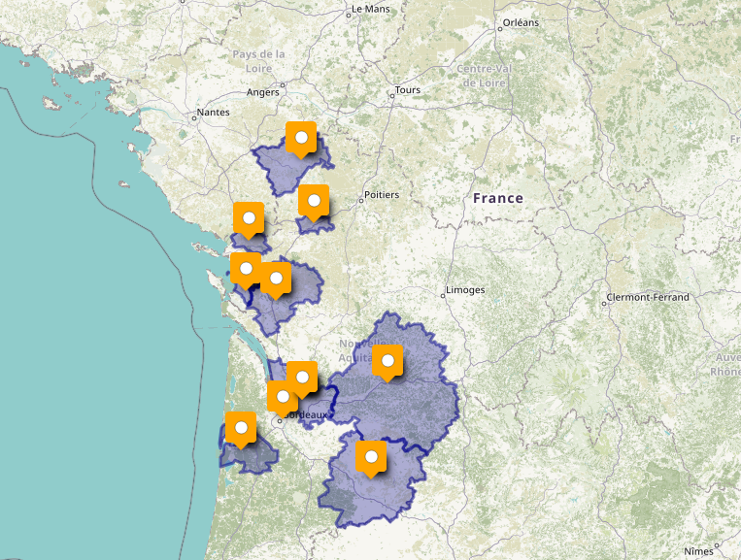
Task: Click the upper marker just north of Bordeaux
Action: (x=302, y=377)
